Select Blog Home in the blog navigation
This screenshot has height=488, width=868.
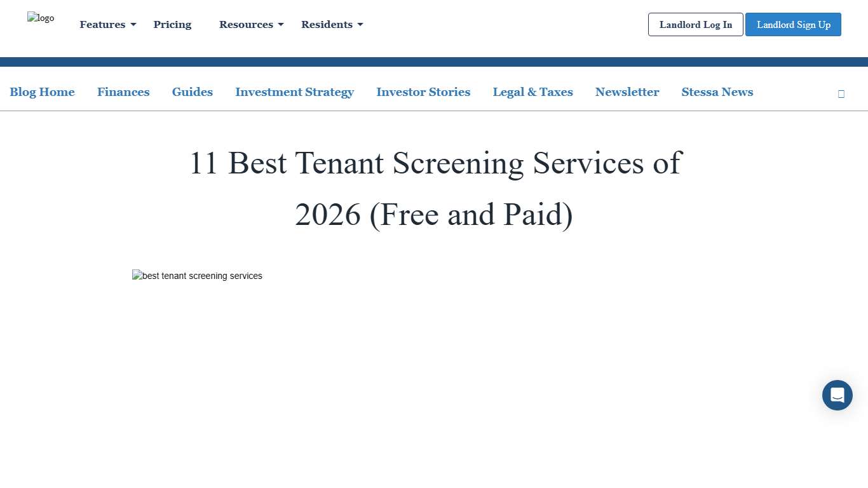coord(42,92)
